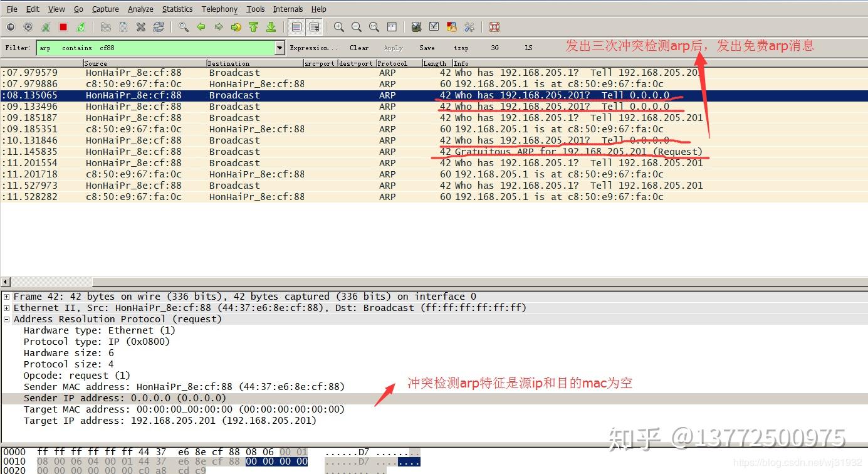The image size is (868, 474).
Task: Go to the first packet
Action: (x=253, y=27)
